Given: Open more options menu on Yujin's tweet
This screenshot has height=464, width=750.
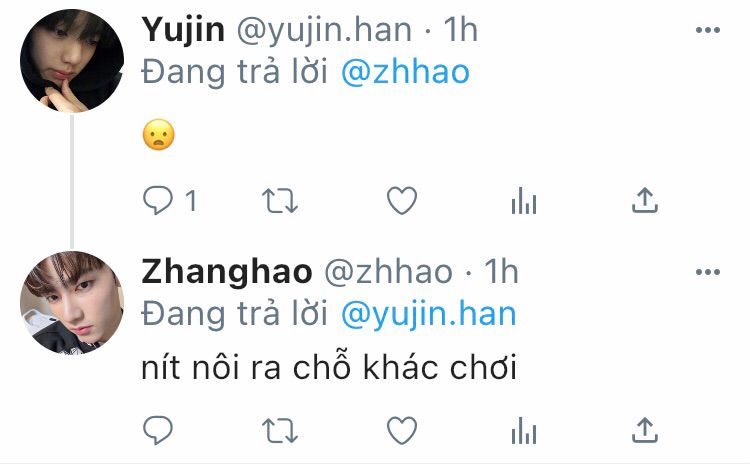Looking at the screenshot, I should [x=708, y=30].
